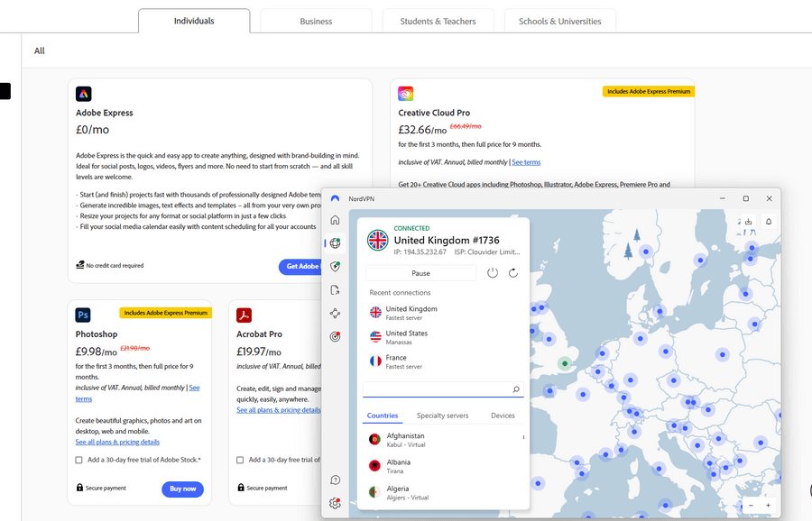Select Algeria in the countries list

pos(443,492)
